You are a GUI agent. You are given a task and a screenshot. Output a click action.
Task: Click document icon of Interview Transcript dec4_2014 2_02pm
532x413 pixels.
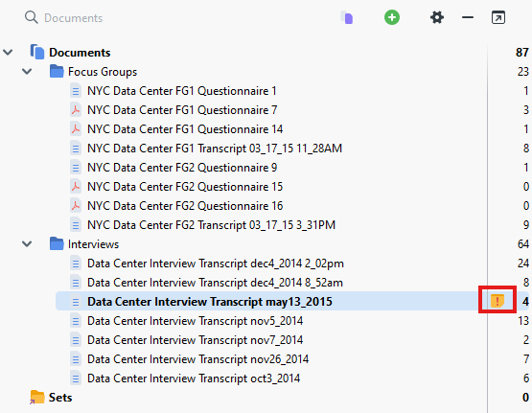pyautogui.click(x=76, y=264)
